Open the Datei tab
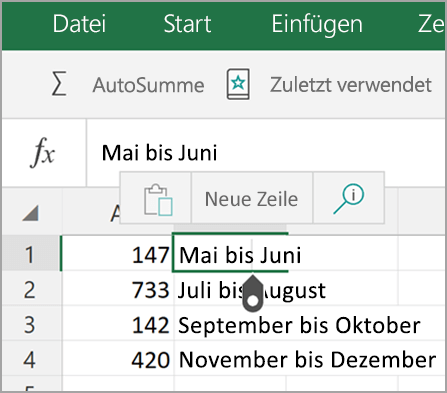This screenshot has width=447, height=393. [x=79, y=24]
